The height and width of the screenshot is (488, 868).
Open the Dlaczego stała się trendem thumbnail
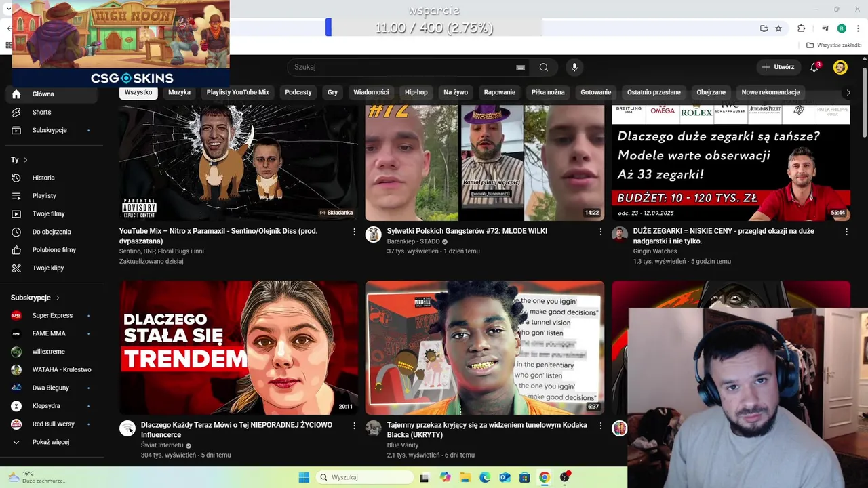tap(239, 348)
